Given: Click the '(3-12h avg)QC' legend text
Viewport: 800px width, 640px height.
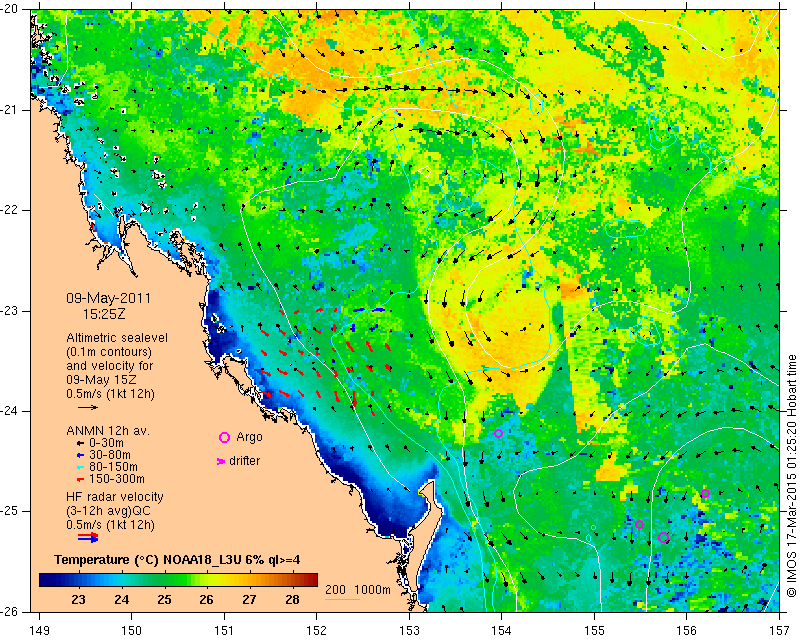Looking at the screenshot, I should pyautogui.click(x=108, y=511).
